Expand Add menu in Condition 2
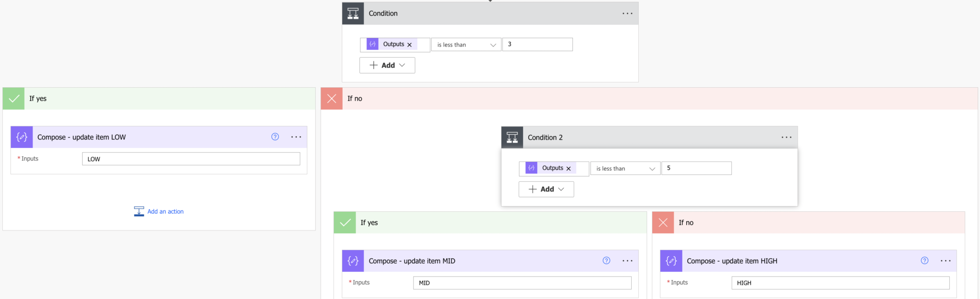 click(x=546, y=189)
